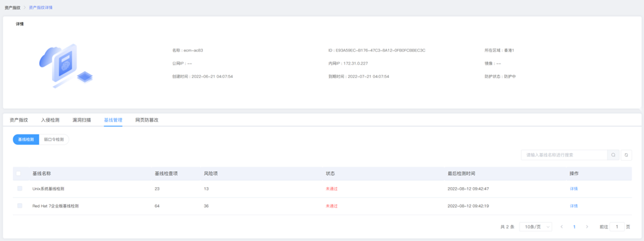644x241 pixels.
Task: Click the risk item count 36
Action: click(x=206, y=206)
